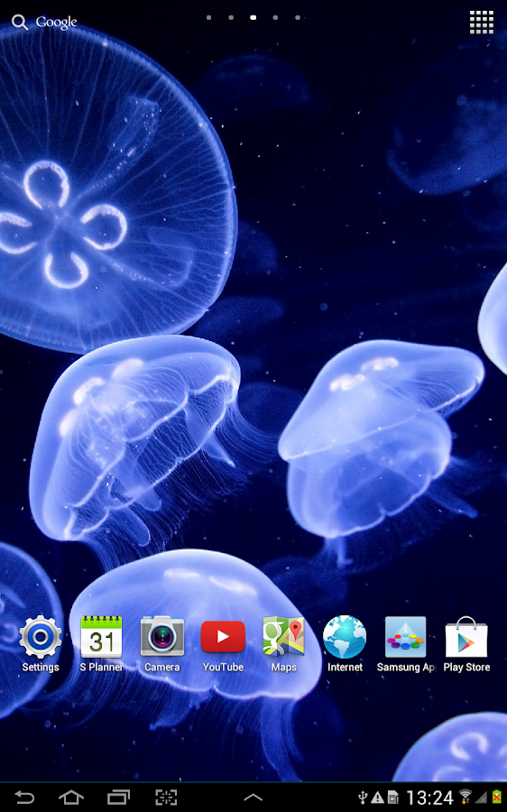The height and width of the screenshot is (812, 507).
Task: Open the Settings app
Action: pos(41,643)
